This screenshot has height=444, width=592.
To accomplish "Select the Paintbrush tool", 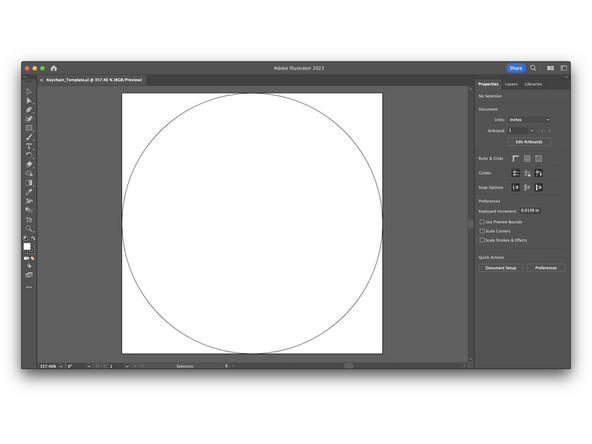I will (29, 137).
